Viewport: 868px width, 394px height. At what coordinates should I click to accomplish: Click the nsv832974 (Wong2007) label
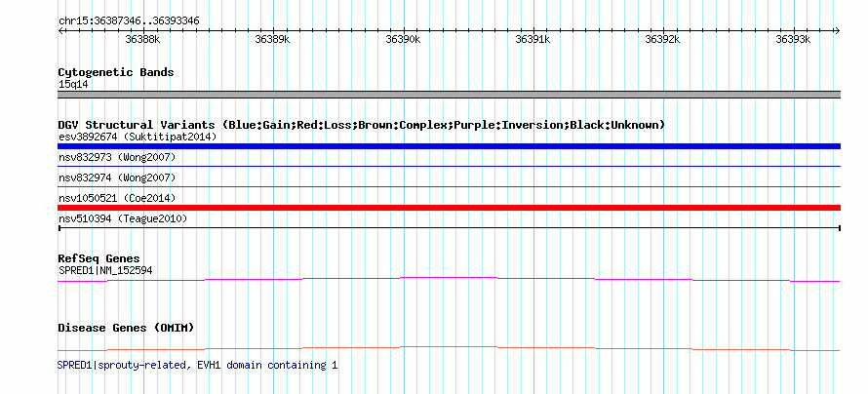(117, 177)
